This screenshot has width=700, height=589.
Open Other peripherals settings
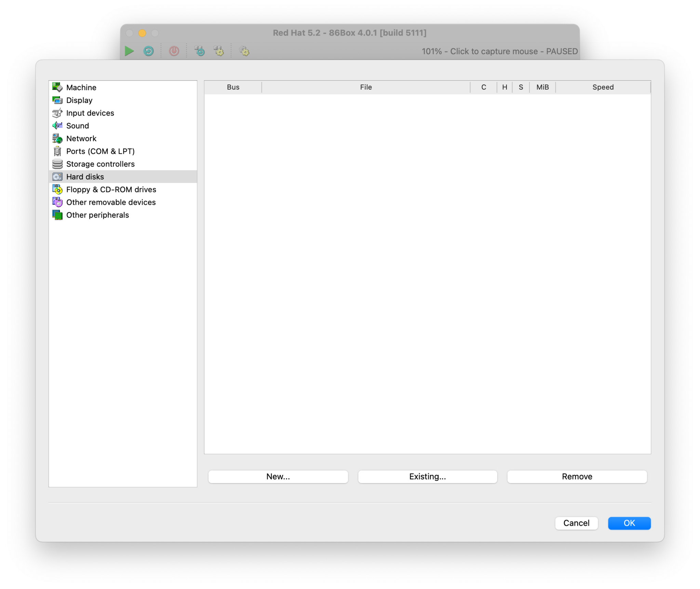[x=97, y=215]
